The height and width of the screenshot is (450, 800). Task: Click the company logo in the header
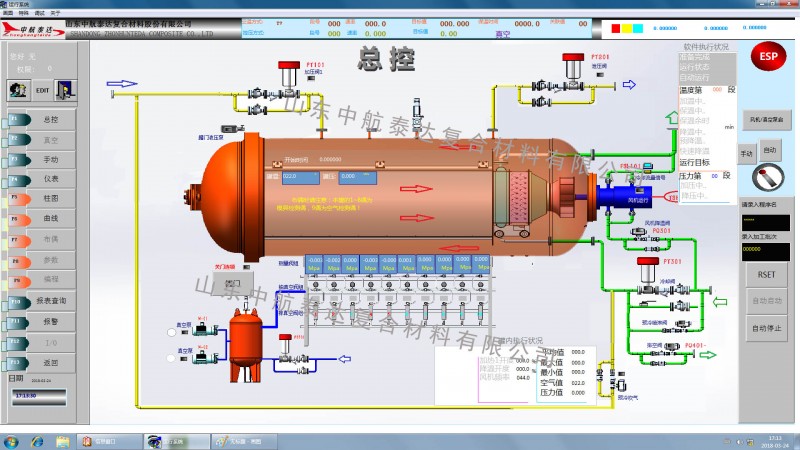(33, 29)
